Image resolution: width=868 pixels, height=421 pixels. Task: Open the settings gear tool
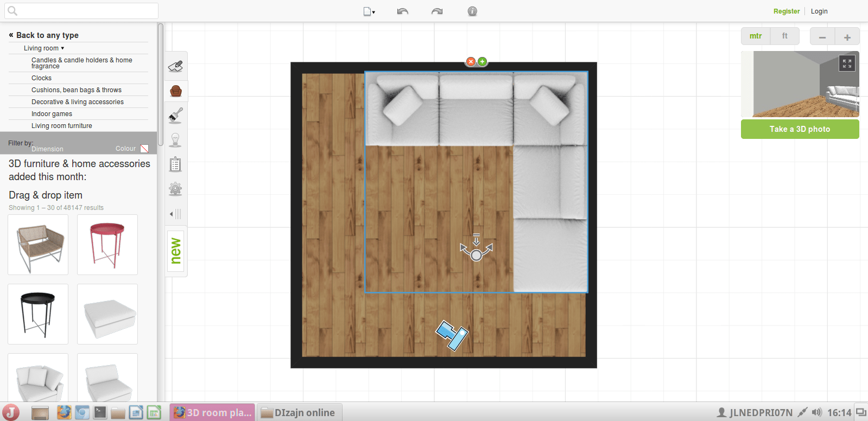(x=175, y=189)
